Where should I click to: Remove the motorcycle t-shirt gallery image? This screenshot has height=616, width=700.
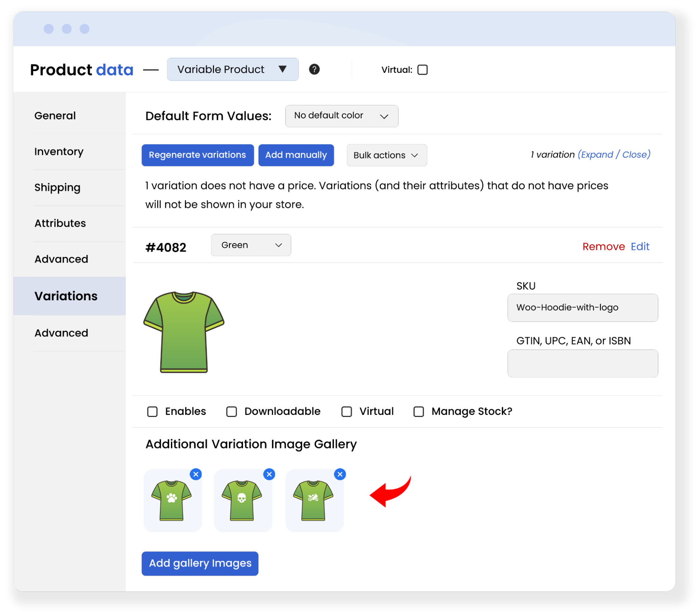(x=340, y=474)
